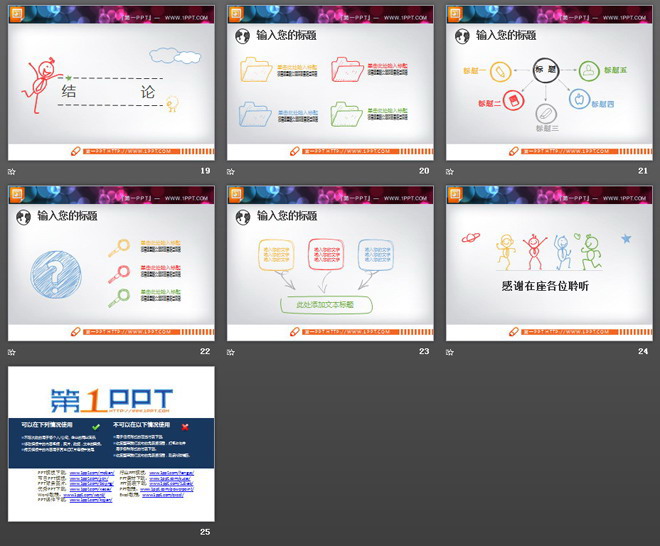Click the red X mark in slide 25
The image size is (660, 546).
pos(185,427)
